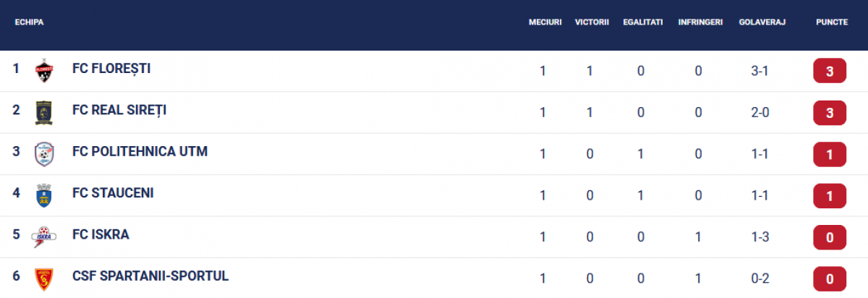Click the CSF Spartanii-Sportul shield logo

pyautogui.click(x=44, y=278)
